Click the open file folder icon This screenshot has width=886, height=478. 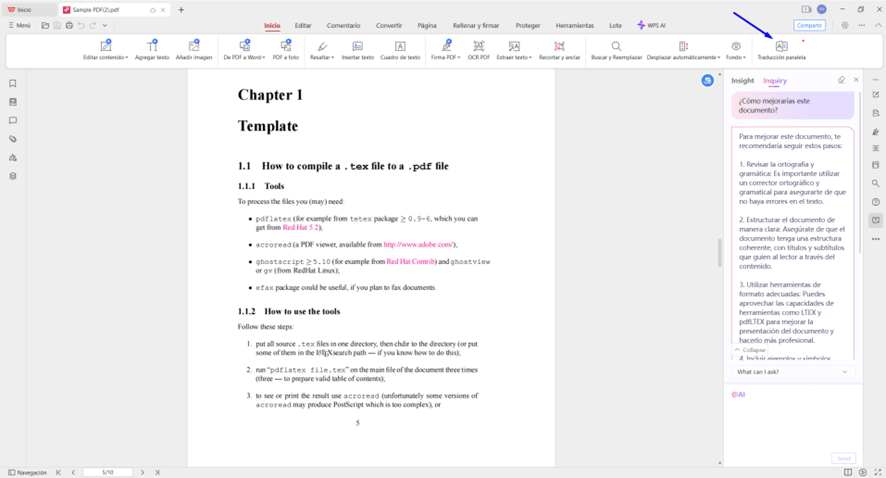click(45, 25)
